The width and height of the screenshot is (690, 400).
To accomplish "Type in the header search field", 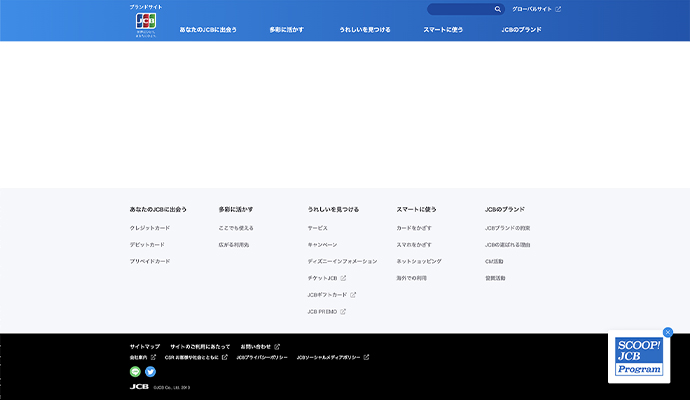I will [460, 9].
